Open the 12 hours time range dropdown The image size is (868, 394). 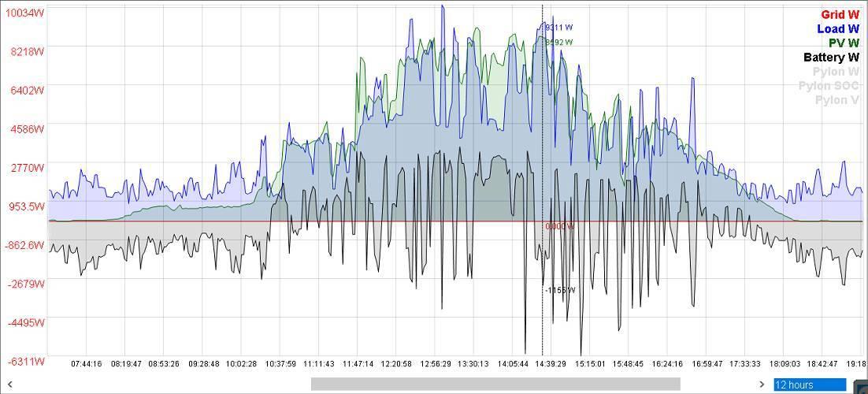coord(810,385)
